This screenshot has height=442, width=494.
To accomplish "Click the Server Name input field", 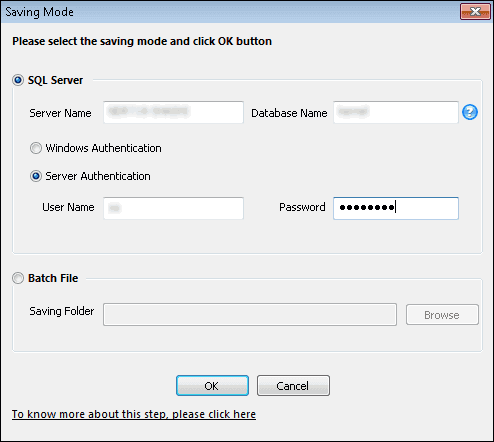I will click(x=173, y=112).
